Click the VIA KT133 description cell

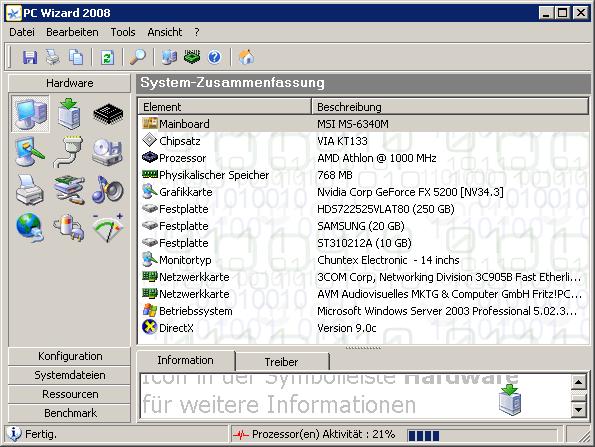tap(342, 141)
